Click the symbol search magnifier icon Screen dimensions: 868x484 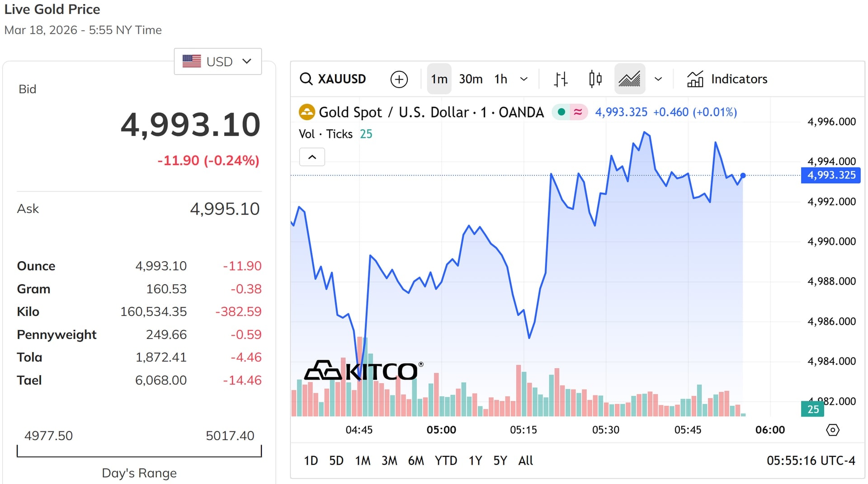(x=306, y=79)
